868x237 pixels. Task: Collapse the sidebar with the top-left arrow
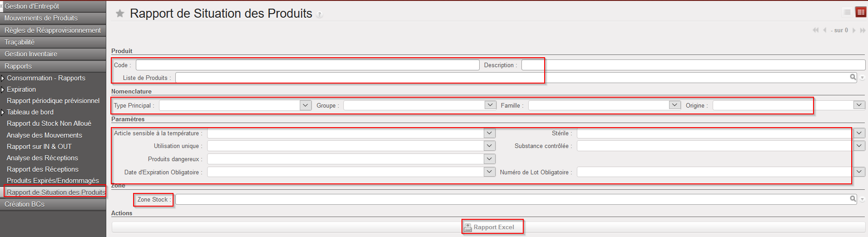pos(1,6)
